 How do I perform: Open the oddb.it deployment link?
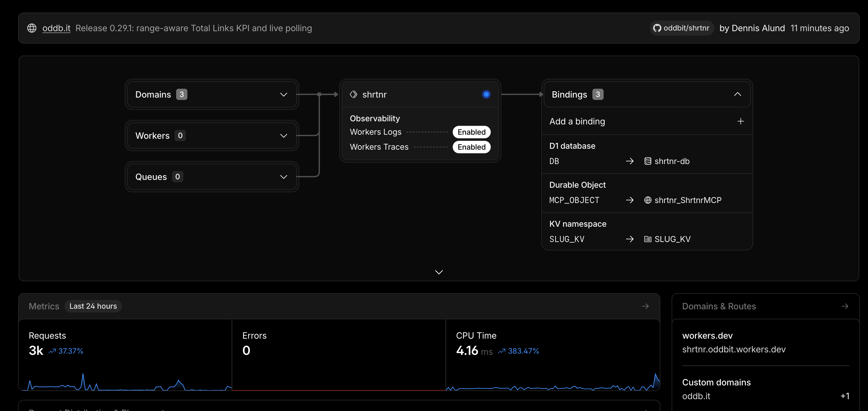(56, 28)
